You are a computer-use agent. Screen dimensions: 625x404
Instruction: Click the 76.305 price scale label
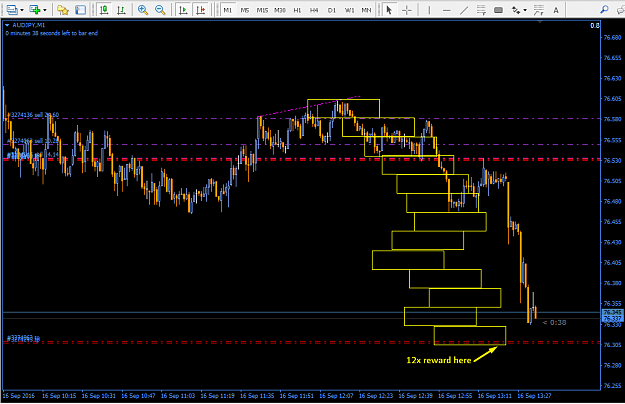612,345
